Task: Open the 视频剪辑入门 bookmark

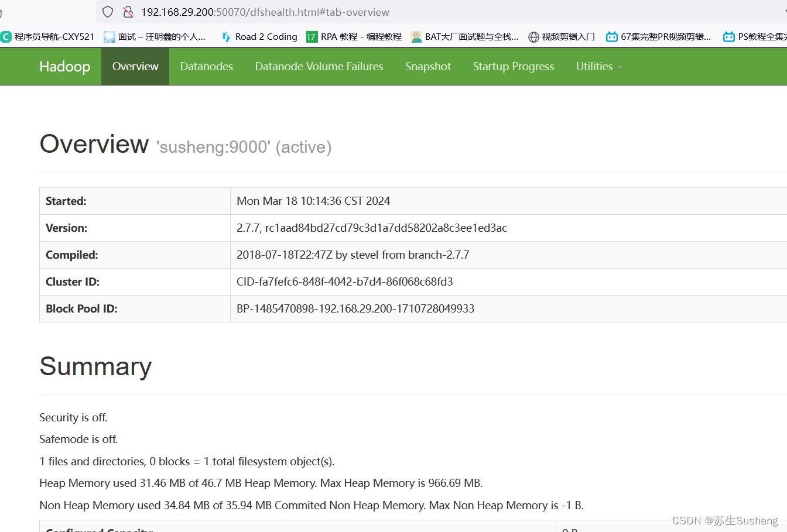Action: pos(562,37)
